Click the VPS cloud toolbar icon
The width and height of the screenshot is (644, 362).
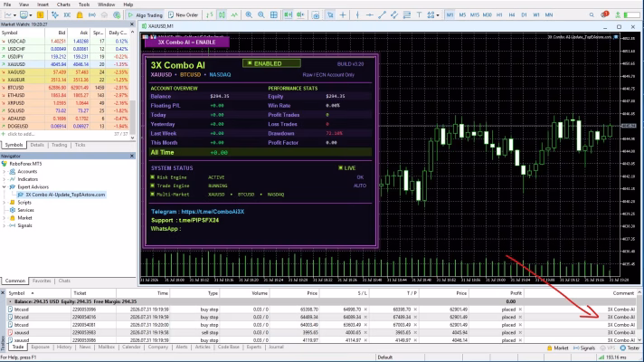coord(104,14)
